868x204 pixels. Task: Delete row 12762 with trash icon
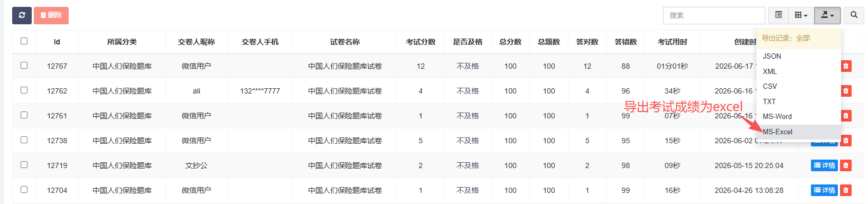[x=846, y=91]
